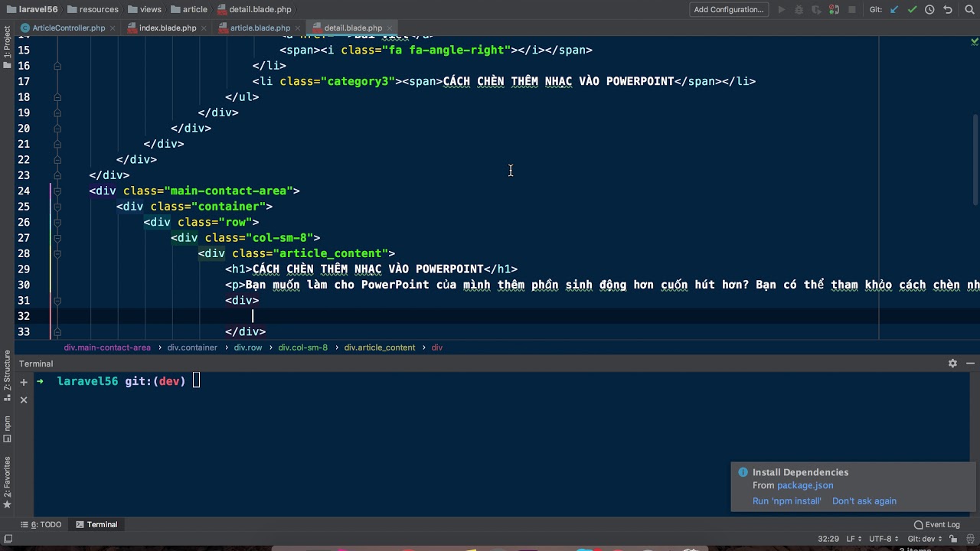Image resolution: width=980 pixels, height=551 pixels.
Task: Click the Git Update Project blue arrow
Action: pyautogui.click(x=894, y=10)
